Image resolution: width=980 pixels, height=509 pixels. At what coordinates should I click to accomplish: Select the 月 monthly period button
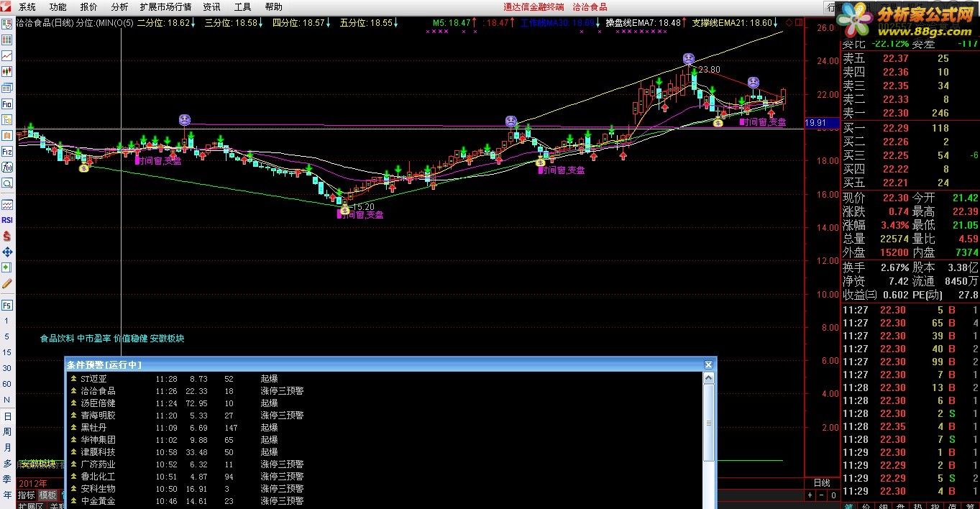[7, 448]
